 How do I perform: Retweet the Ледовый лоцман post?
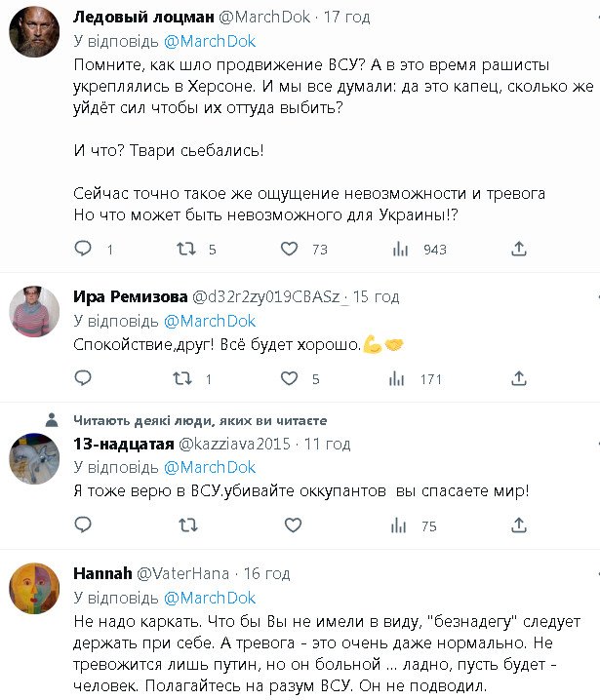(x=185, y=250)
